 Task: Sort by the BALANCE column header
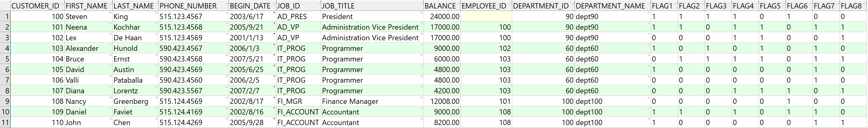pos(440,6)
